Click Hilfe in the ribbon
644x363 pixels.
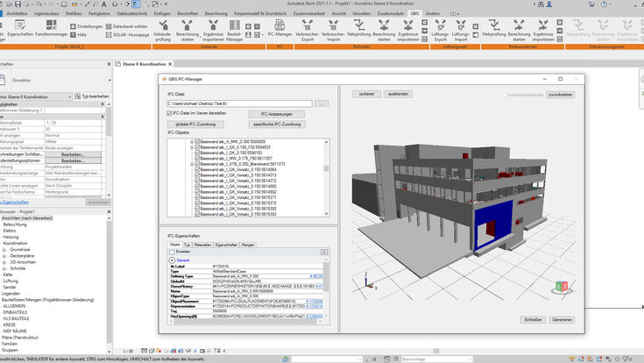79,35
